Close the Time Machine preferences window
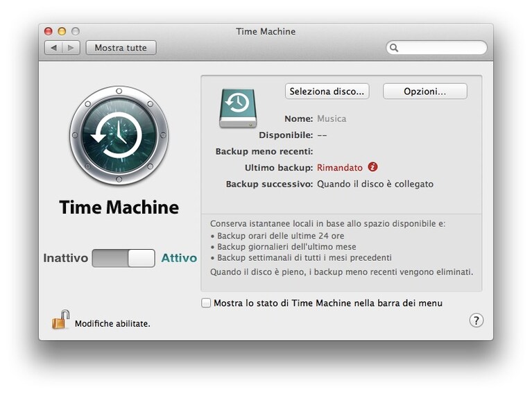The image size is (532, 394). coord(49,31)
